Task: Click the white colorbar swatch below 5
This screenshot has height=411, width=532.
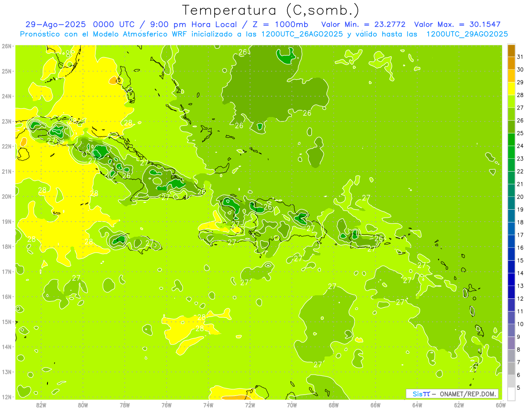Action: [511, 394]
